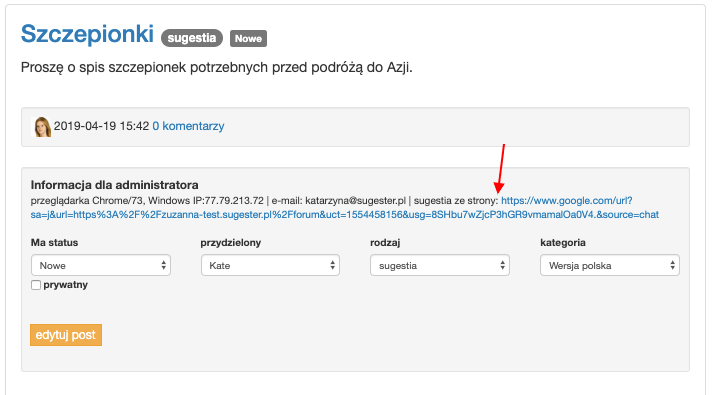Click the author avatar thumbnail
This screenshot has width=727, height=395.
coord(42,127)
